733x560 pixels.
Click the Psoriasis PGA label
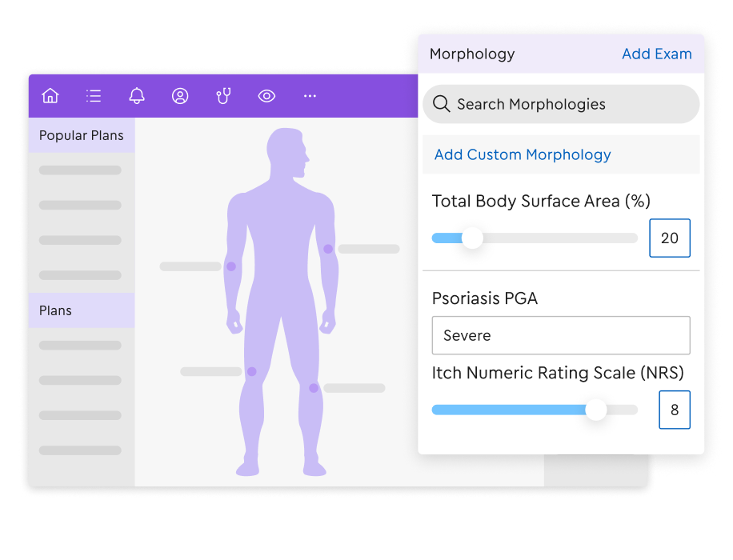tap(485, 298)
